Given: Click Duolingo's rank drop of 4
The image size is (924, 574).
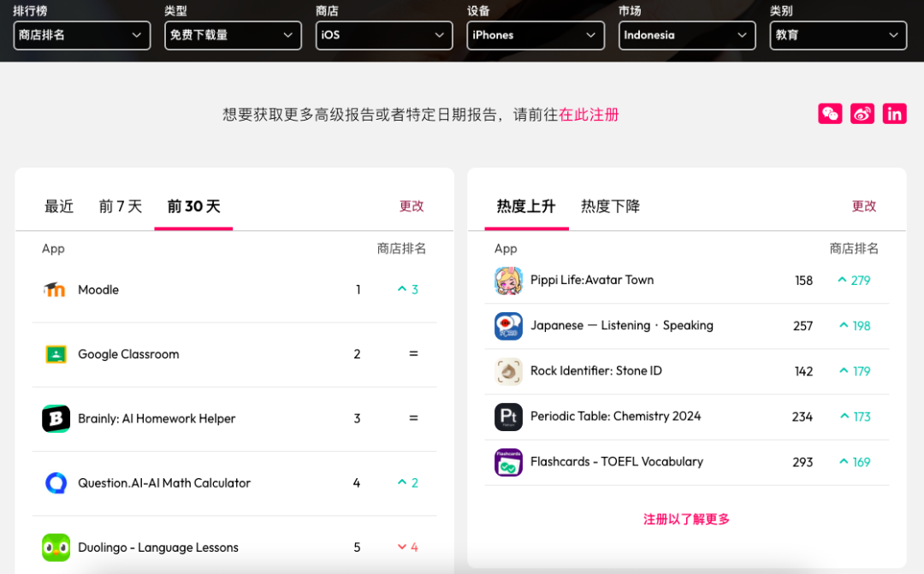Looking at the screenshot, I should (x=408, y=547).
